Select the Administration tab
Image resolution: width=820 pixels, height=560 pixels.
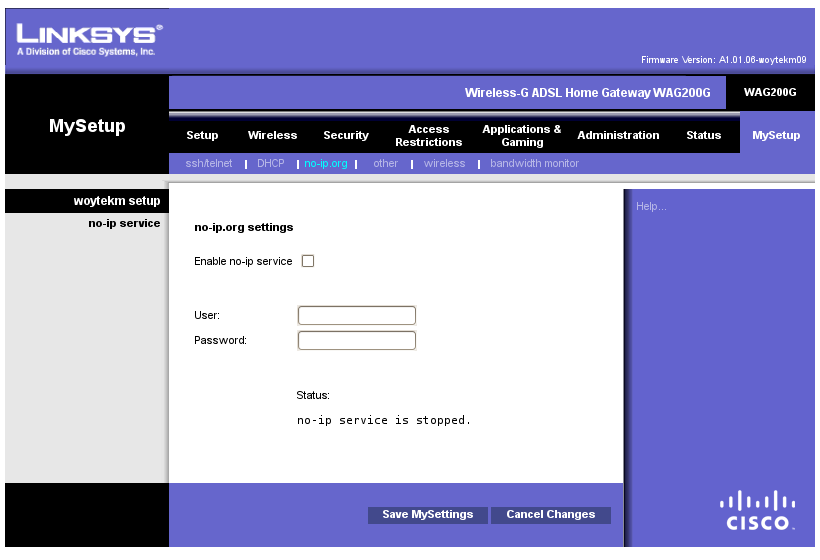[x=618, y=136]
